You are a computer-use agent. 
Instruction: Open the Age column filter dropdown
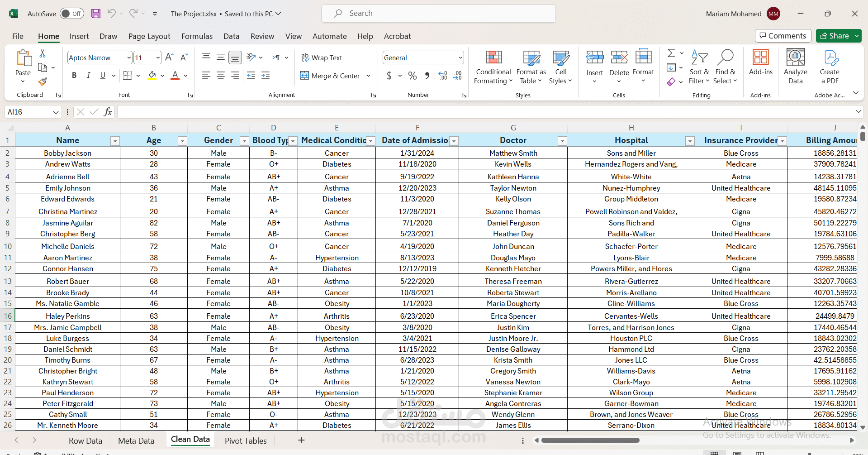coord(182,141)
